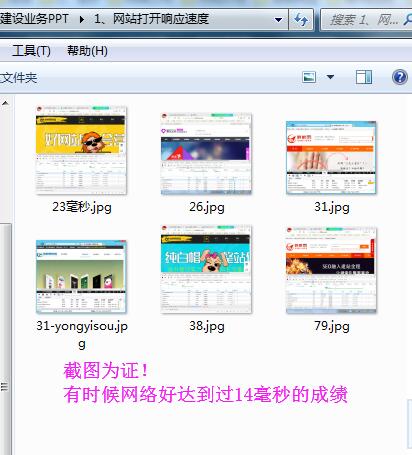The height and width of the screenshot is (455, 412).
Task: Toggle the preview pane icon
Action: click(364, 77)
